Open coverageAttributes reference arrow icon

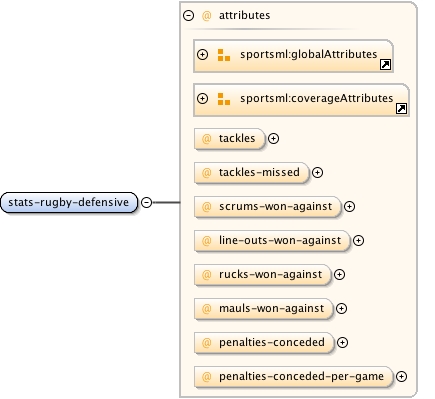[x=401, y=108]
